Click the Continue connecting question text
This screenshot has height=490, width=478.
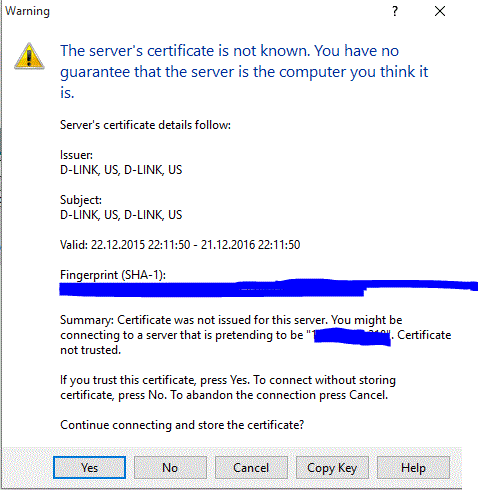(x=182, y=425)
